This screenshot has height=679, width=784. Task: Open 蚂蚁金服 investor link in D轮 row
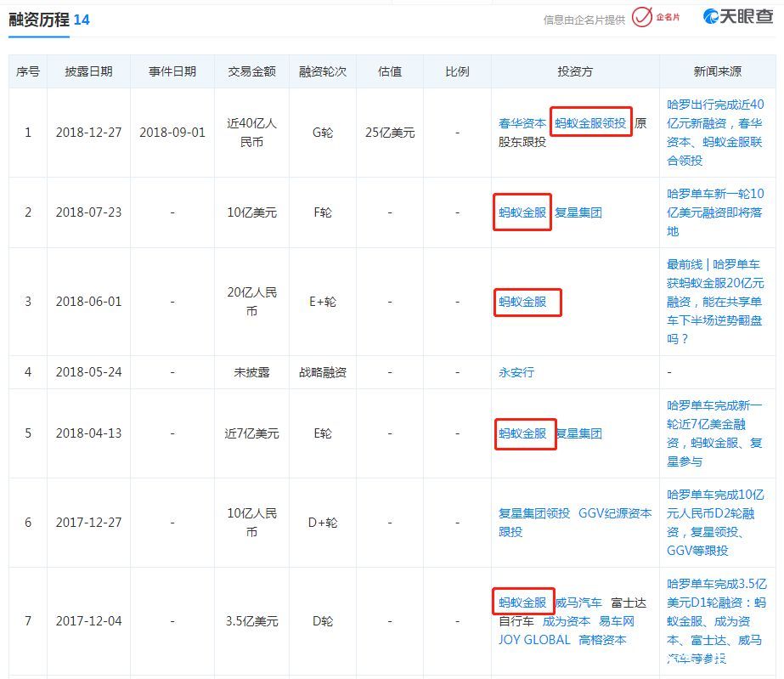tap(522, 603)
